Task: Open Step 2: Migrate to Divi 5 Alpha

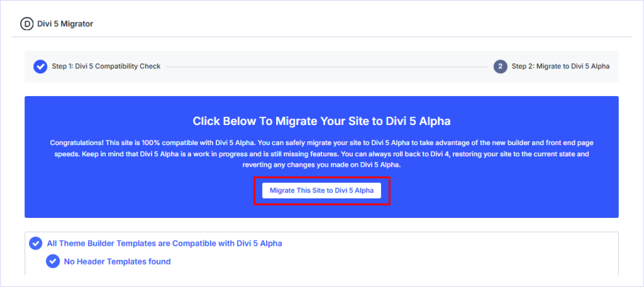Action: tap(560, 67)
